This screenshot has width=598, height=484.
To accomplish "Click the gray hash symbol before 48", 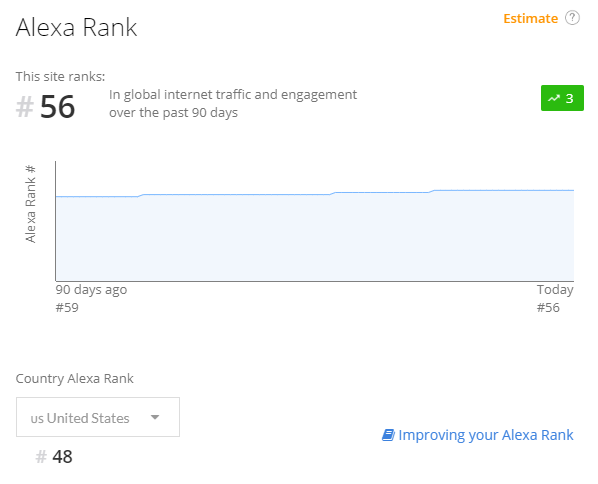I will [41, 457].
